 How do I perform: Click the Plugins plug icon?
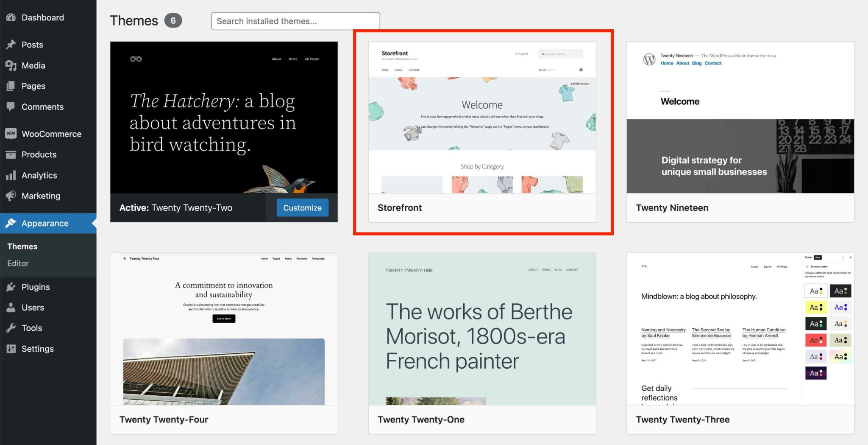pyautogui.click(x=11, y=287)
